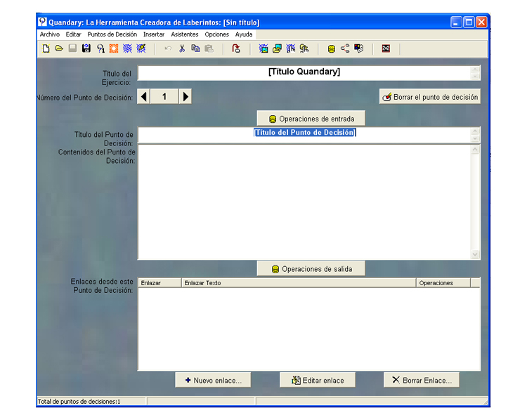Click the blue web icon with yellow pencil
527x420 pixels.
pos(141,48)
